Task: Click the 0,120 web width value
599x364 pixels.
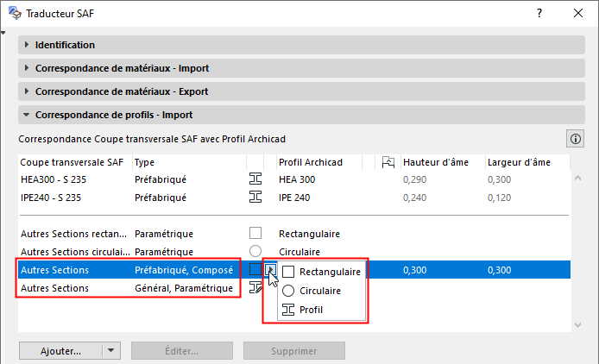Action: [499, 198]
